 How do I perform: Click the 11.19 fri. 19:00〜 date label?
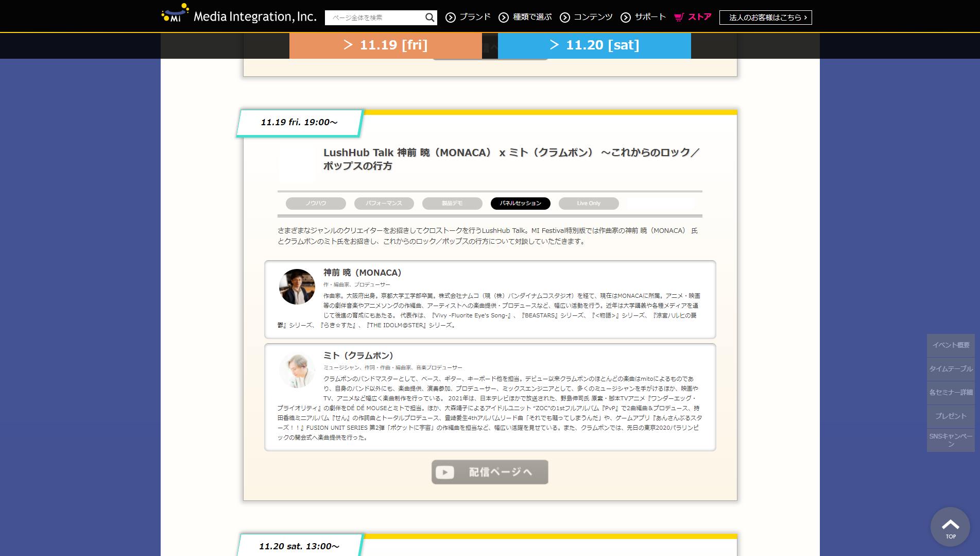pos(299,123)
